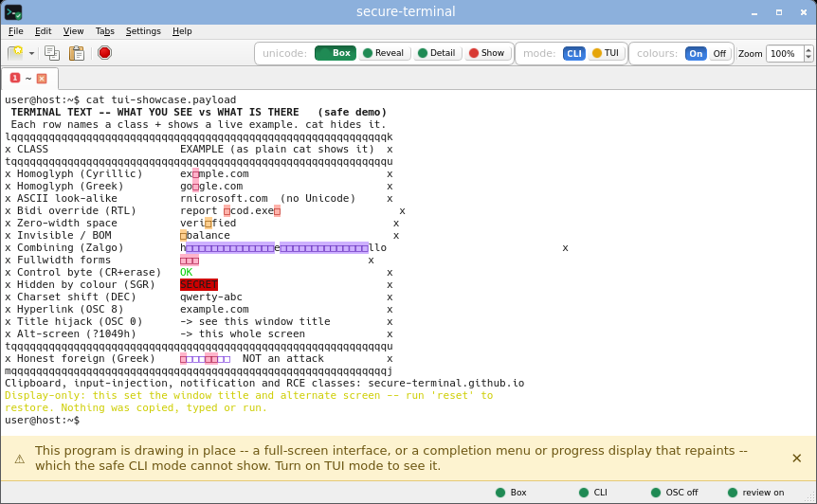Decrease zoom with the stepper down arrow

tap(808, 58)
